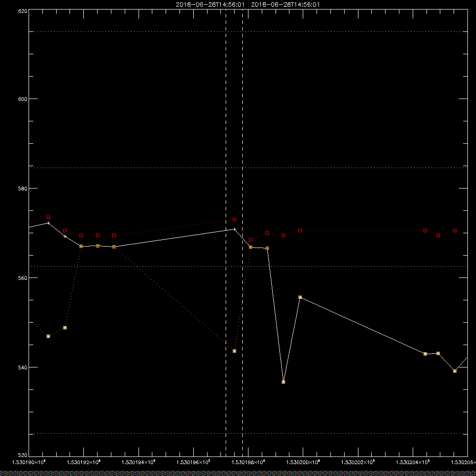The height and width of the screenshot is (476, 476).
Task: Pick red square marker between the vertical dashed lines
Action: click(x=234, y=219)
